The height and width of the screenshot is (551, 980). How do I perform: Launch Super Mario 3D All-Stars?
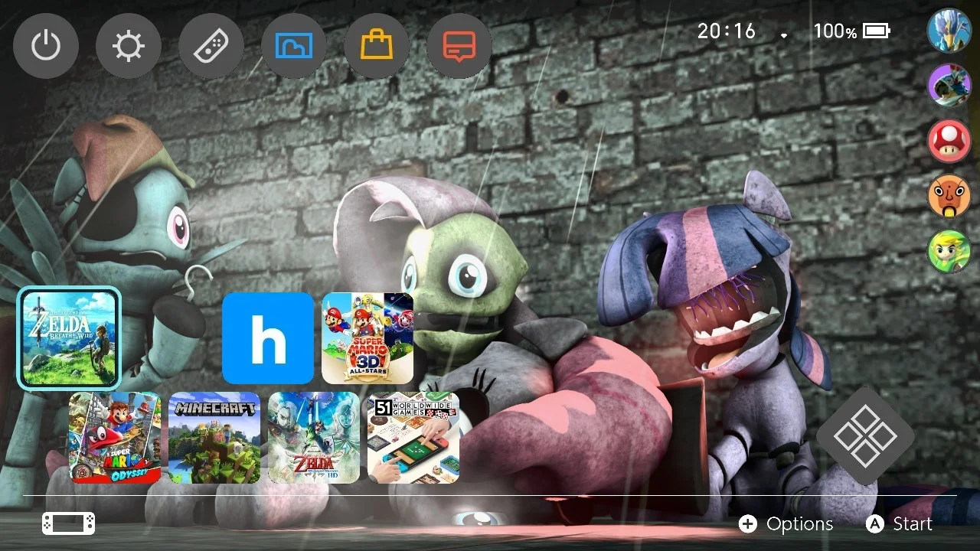367,338
